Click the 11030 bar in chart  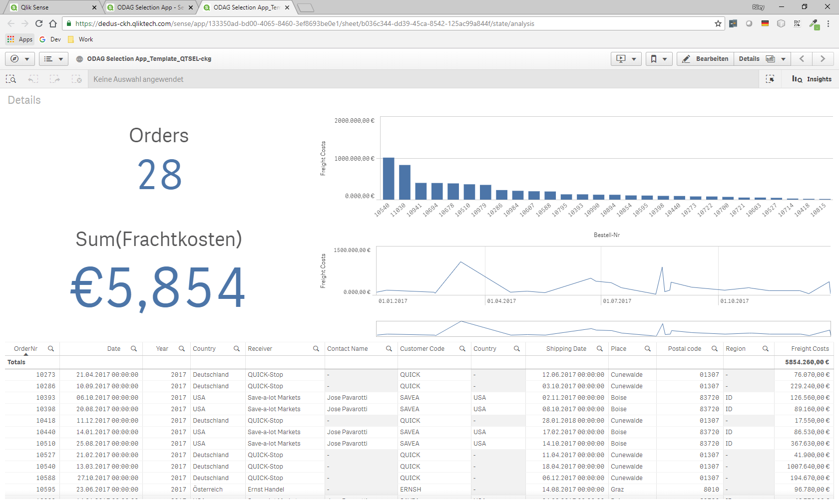pyautogui.click(x=405, y=182)
